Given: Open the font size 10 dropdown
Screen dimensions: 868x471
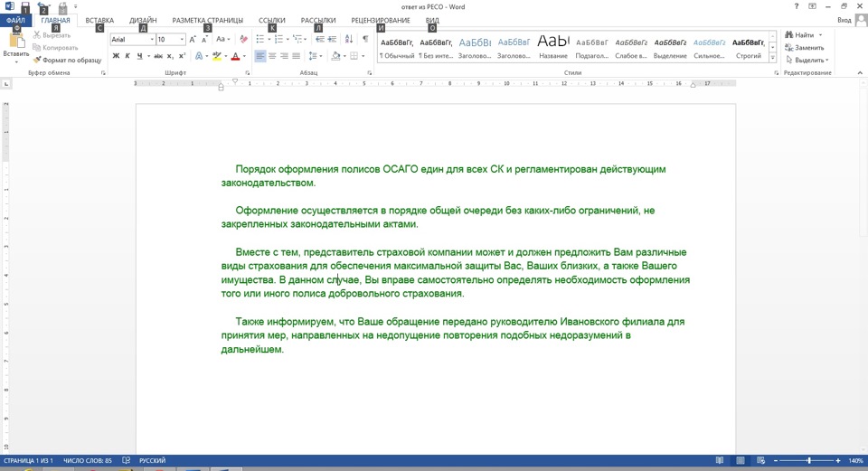Looking at the screenshot, I should [x=182, y=39].
